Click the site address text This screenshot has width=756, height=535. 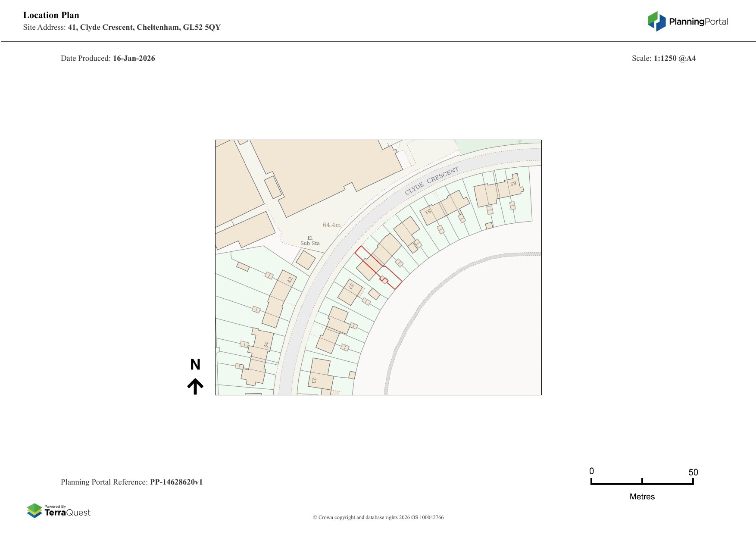point(122,27)
